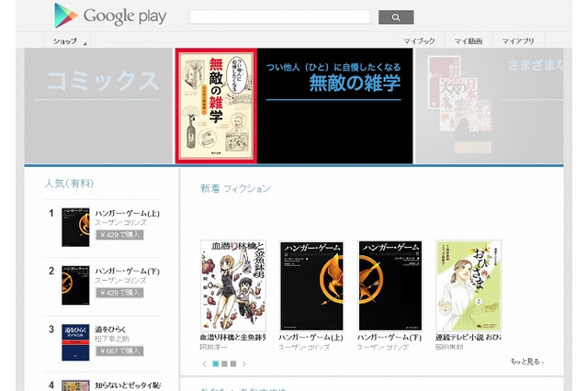Viewport: 588px width, 391px height.
Task: Click the Google Play logo
Action: [x=110, y=16]
